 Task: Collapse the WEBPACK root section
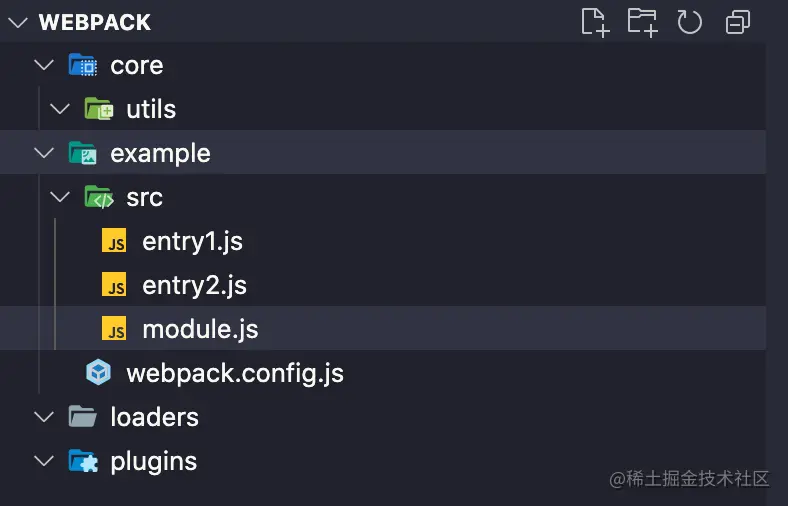pos(18,22)
